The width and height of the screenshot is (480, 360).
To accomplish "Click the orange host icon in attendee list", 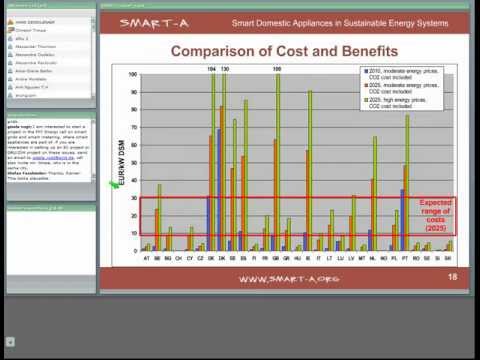I will coord(11,22).
